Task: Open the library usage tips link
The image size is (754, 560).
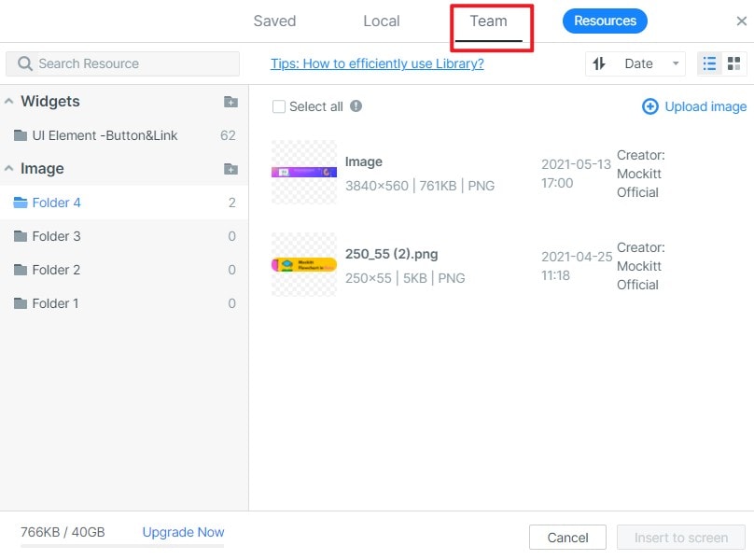Action: [x=377, y=63]
